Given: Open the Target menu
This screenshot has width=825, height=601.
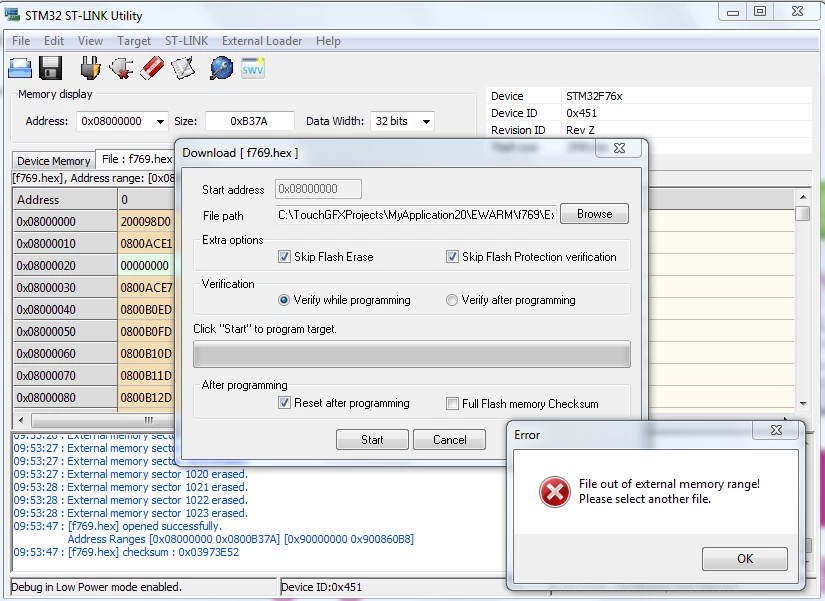Looking at the screenshot, I should pyautogui.click(x=134, y=41).
